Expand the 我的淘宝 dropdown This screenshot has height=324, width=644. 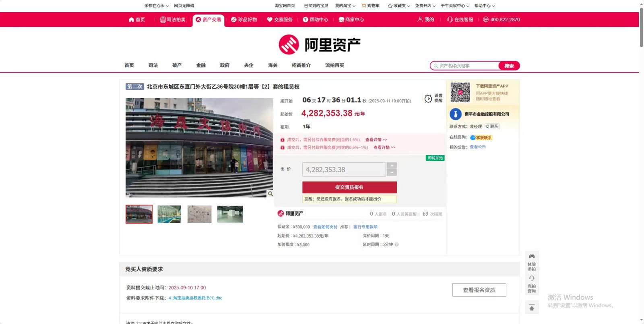tap(345, 6)
